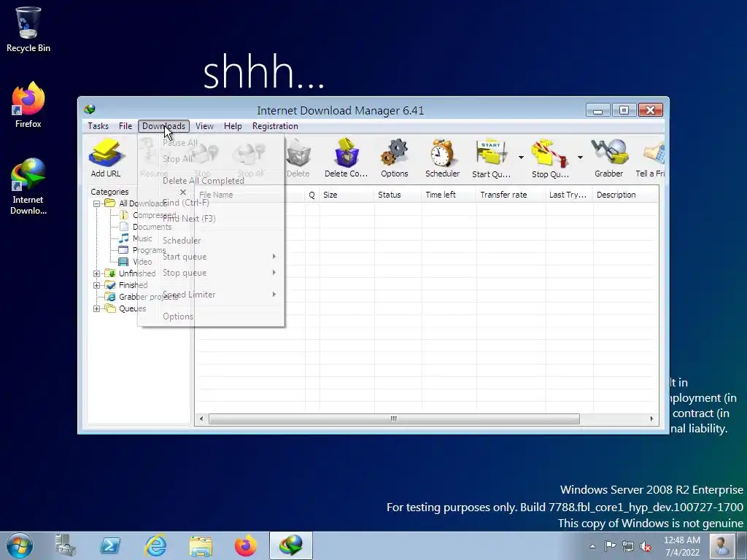Choose Options in the Downloads menu
This screenshot has width=747, height=560.
[211, 316]
